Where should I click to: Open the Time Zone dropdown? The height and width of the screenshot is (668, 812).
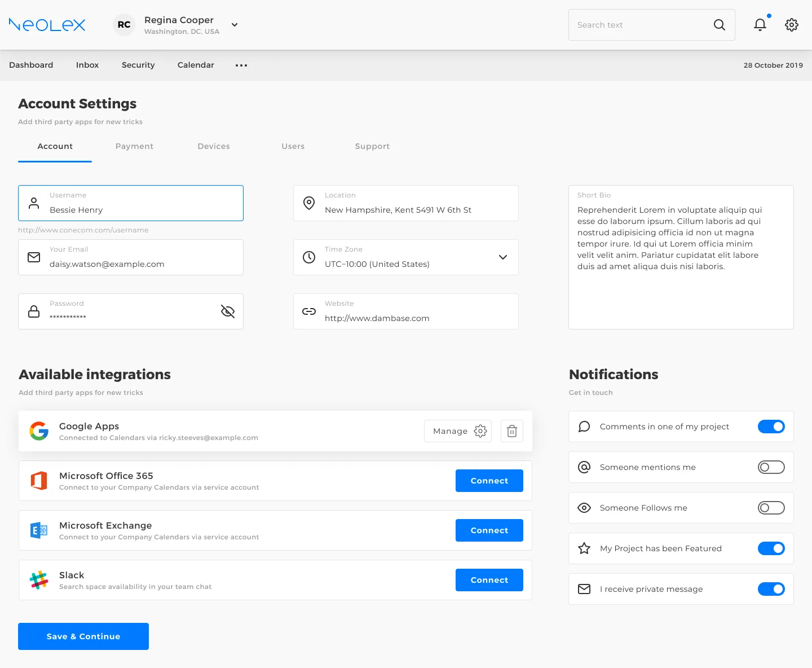502,257
